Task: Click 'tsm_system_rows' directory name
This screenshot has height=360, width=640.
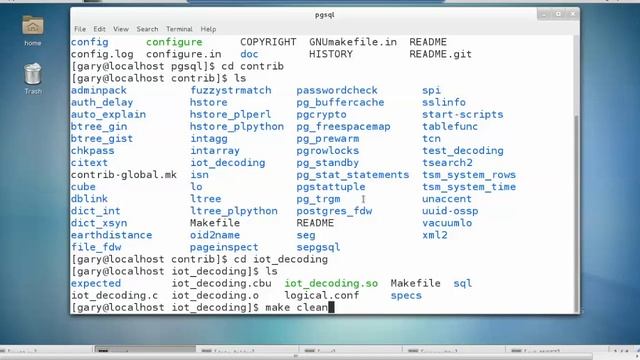Action: 469,175
